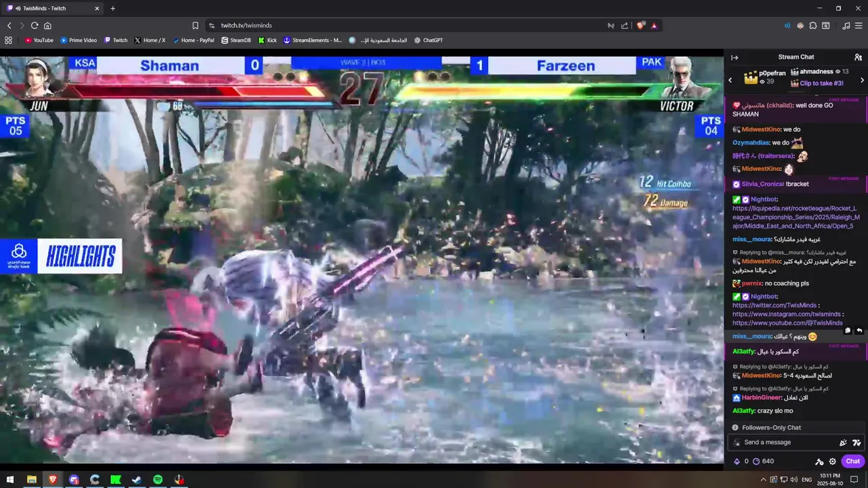This screenshot has width=868, height=488.
Task: Open the SteamDB bookmark
Action: pyautogui.click(x=236, y=41)
